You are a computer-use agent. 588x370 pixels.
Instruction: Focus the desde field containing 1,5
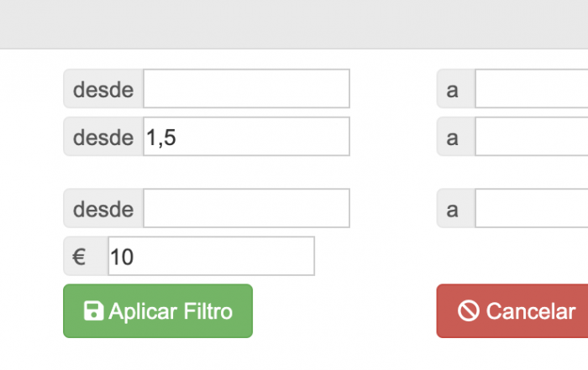point(246,136)
